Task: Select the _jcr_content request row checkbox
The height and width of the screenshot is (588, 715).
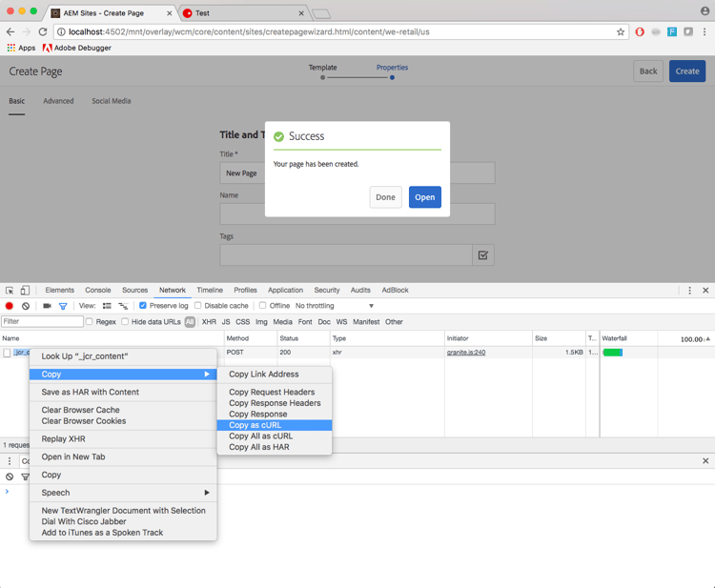Action: tap(7, 353)
